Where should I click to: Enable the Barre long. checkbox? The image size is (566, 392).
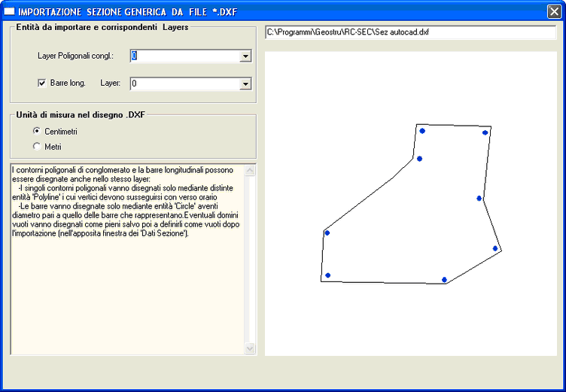(42, 83)
